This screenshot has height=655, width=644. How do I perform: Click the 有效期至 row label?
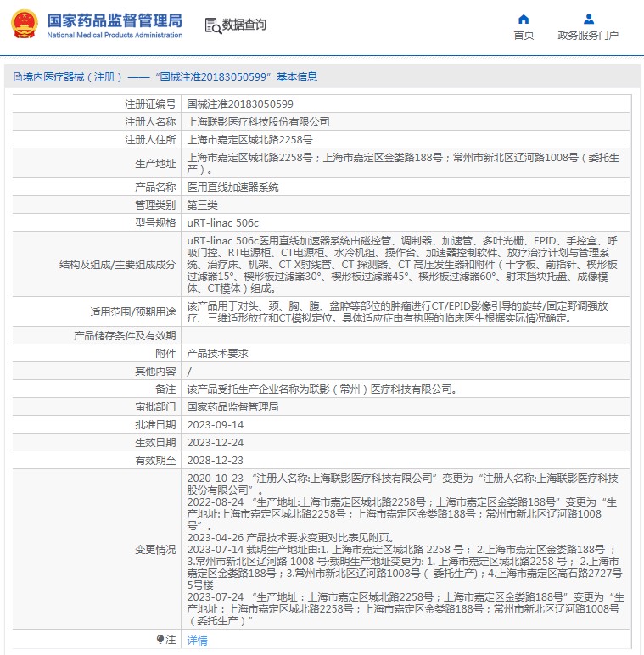pyautogui.click(x=155, y=461)
